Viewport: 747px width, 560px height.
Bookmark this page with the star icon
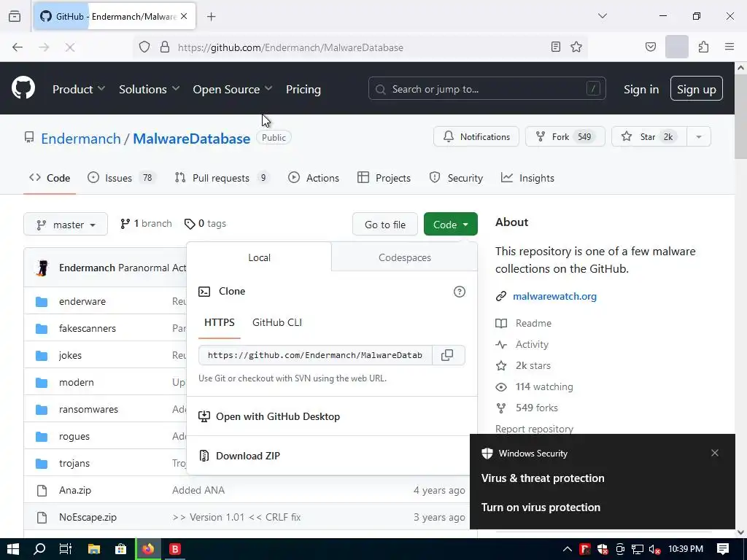tap(576, 47)
